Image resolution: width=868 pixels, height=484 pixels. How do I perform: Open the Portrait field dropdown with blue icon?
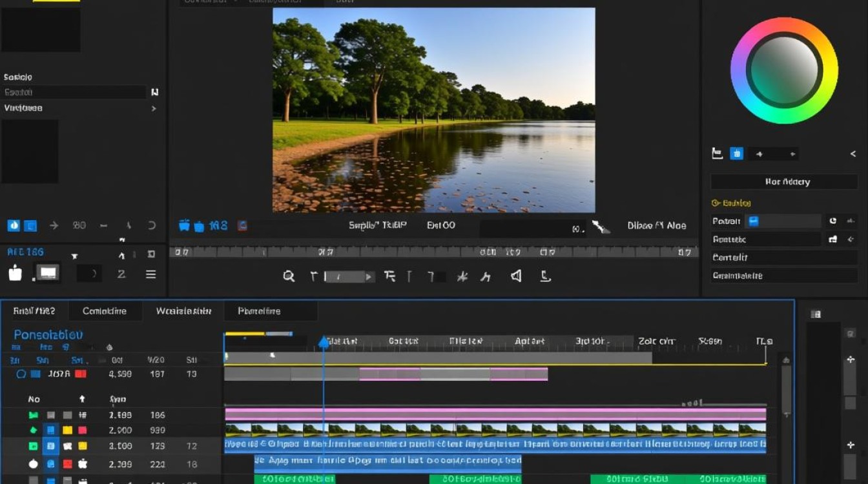tap(753, 221)
